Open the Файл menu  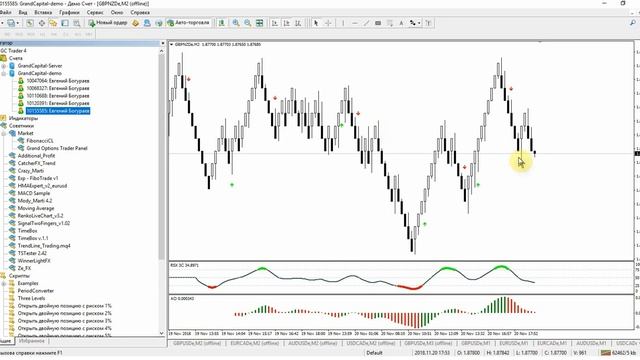pyautogui.click(x=6, y=12)
